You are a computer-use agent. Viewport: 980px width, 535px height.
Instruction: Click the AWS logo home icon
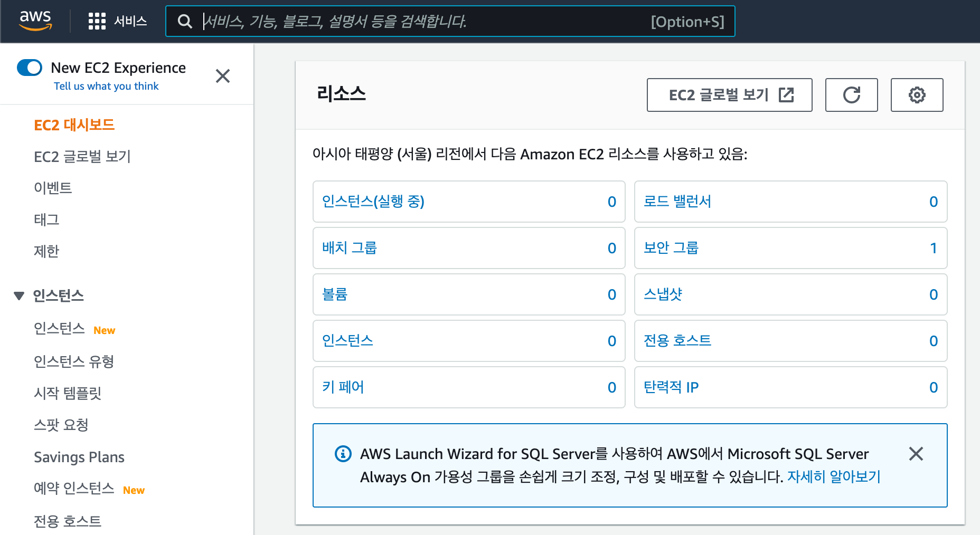[x=35, y=21]
